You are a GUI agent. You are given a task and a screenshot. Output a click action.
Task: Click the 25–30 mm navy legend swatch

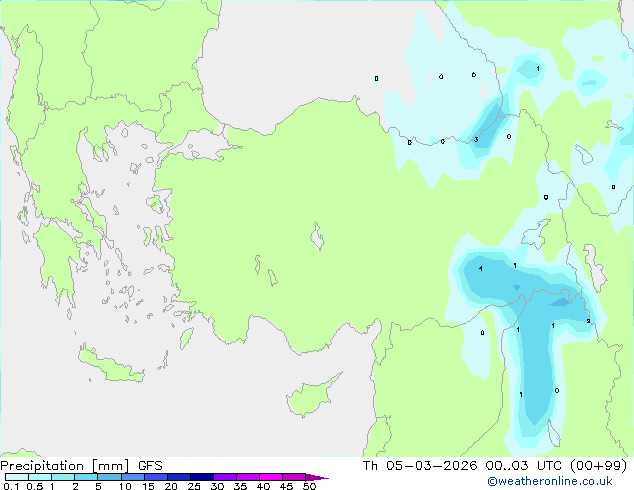[201, 477]
